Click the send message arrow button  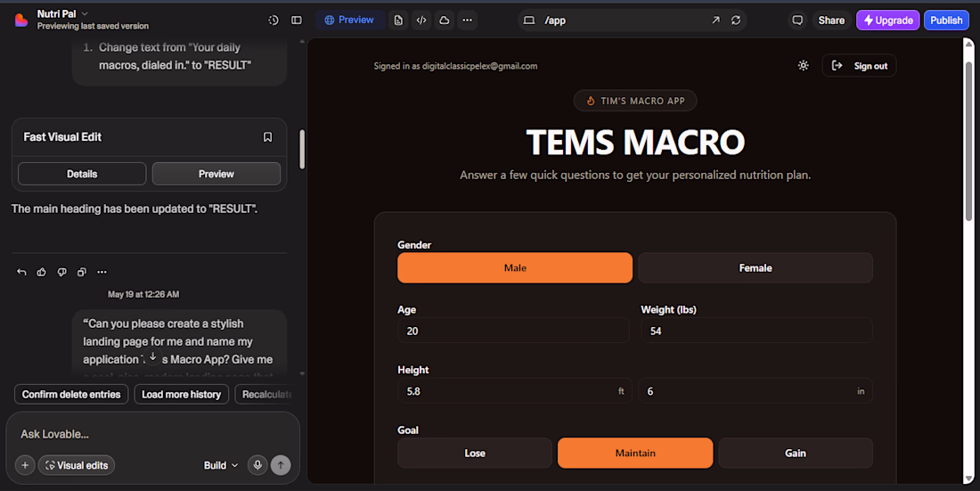pyautogui.click(x=281, y=465)
